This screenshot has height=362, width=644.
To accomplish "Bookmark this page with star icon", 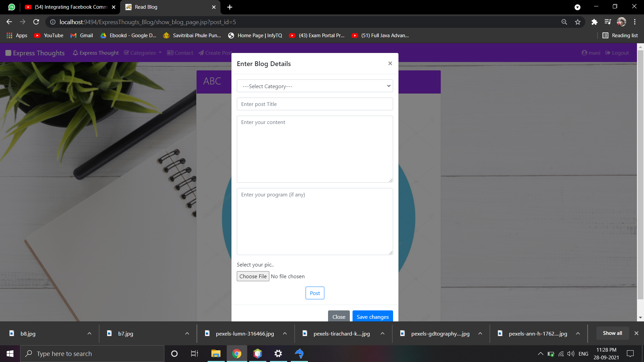I will coord(578,22).
